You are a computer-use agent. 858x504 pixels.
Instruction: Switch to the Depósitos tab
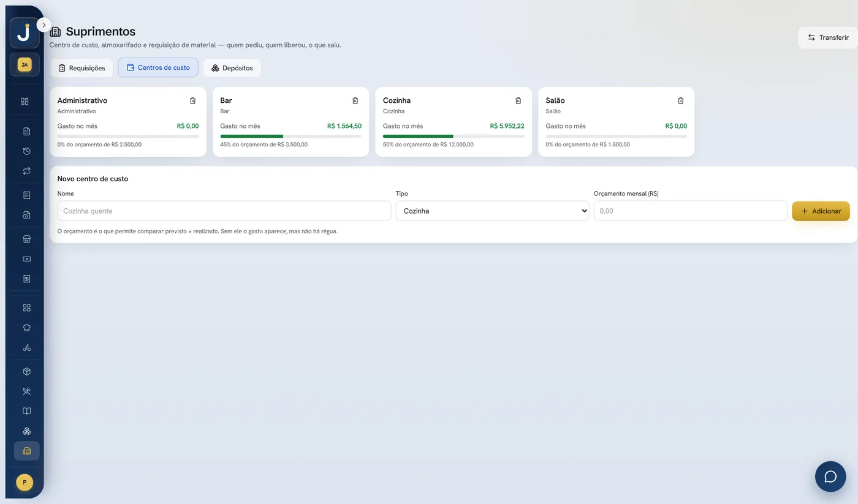coord(232,68)
